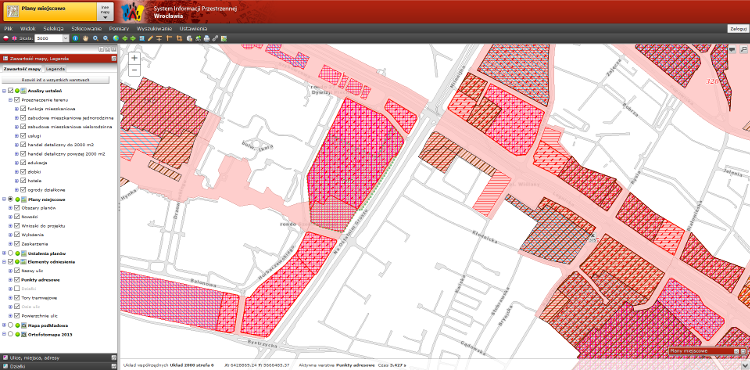Expand the Ustalenia planów tree node

point(4,253)
